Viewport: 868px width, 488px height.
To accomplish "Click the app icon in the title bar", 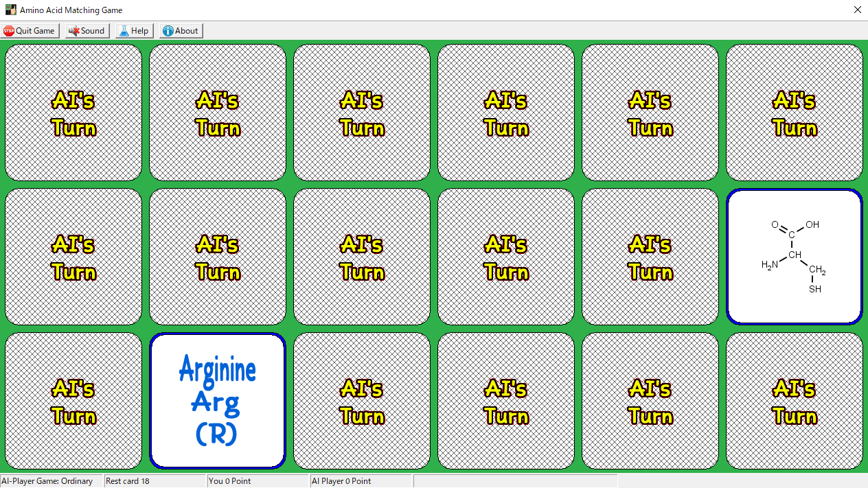I will tap(10, 10).
